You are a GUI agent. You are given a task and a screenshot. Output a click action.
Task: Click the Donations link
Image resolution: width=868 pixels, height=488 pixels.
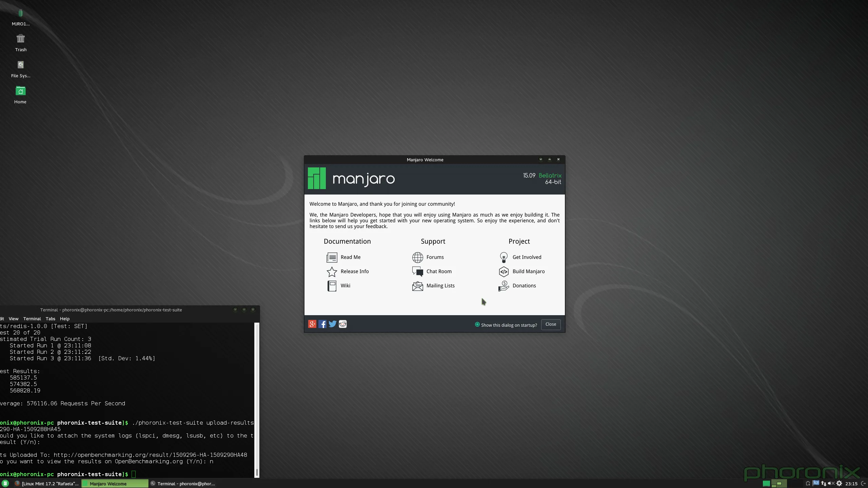click(524, 286)
